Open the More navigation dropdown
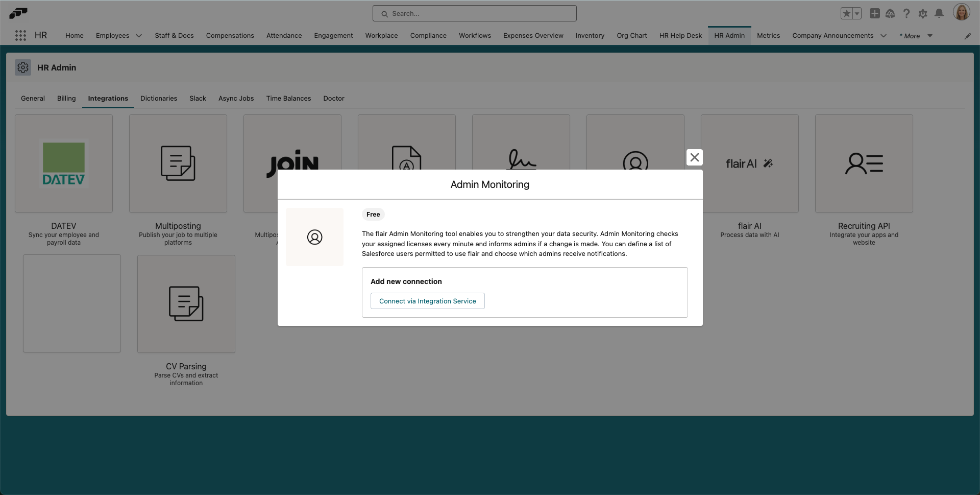The image size is (980, 495). click(916, 36)
